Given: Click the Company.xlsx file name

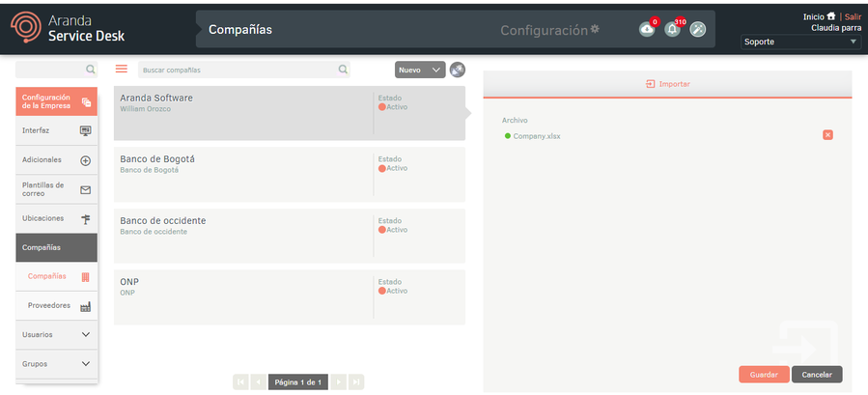Looking at the screenshot, I should pos(537,136).
